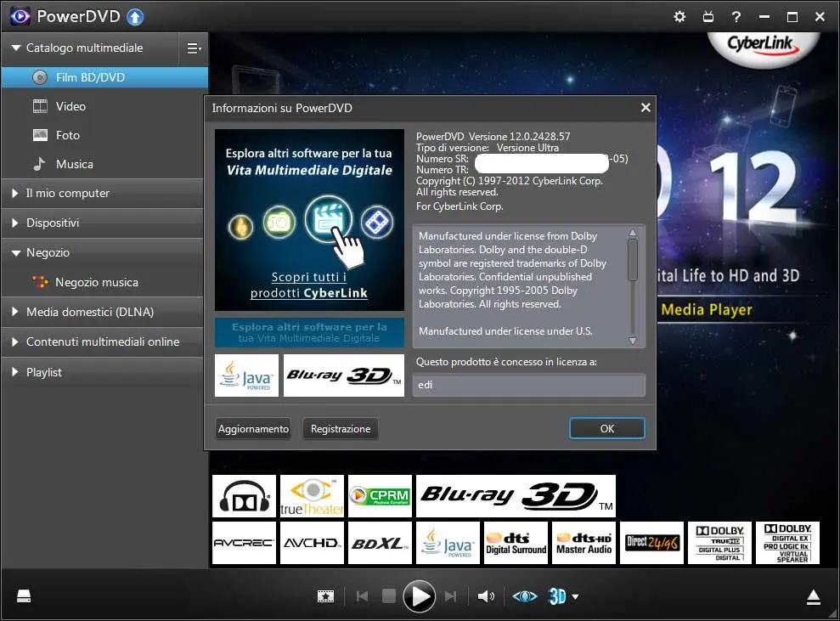Click the license text scrollbar down arrow
The image size is (840, 621).
pyautogui.click(x=633, y=341)
